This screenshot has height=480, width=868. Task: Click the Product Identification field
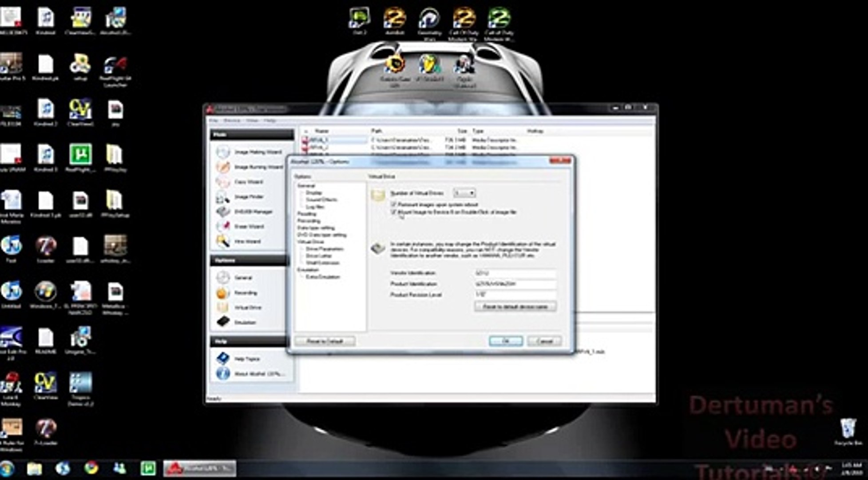[515, 284]
